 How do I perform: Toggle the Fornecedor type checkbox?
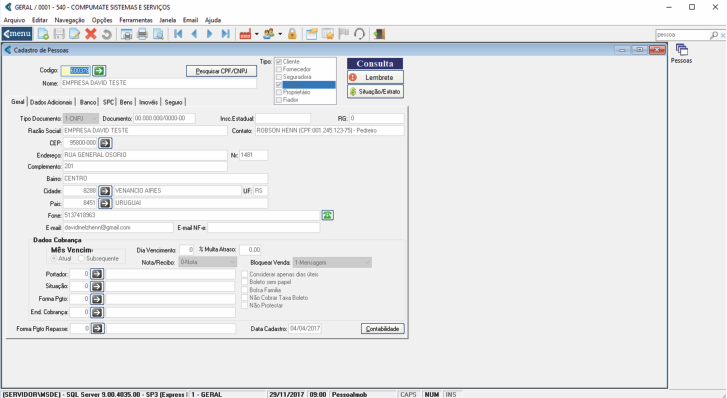pyautogui.click(x=279, y=69)
